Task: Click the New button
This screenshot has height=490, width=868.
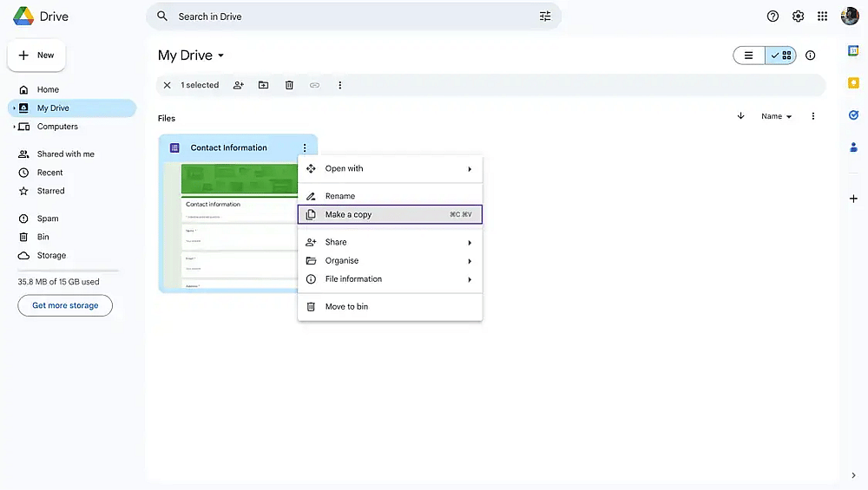Action: (36, 56)
